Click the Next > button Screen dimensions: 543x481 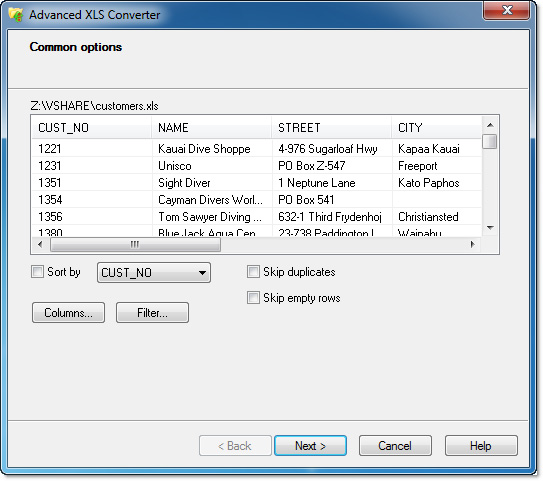tap(310, 446)
